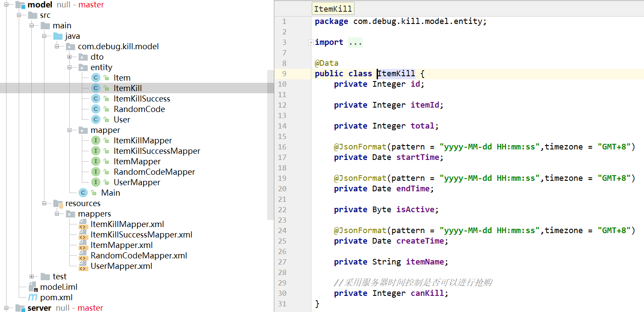Expand the folded import statements

coord(311,42)
